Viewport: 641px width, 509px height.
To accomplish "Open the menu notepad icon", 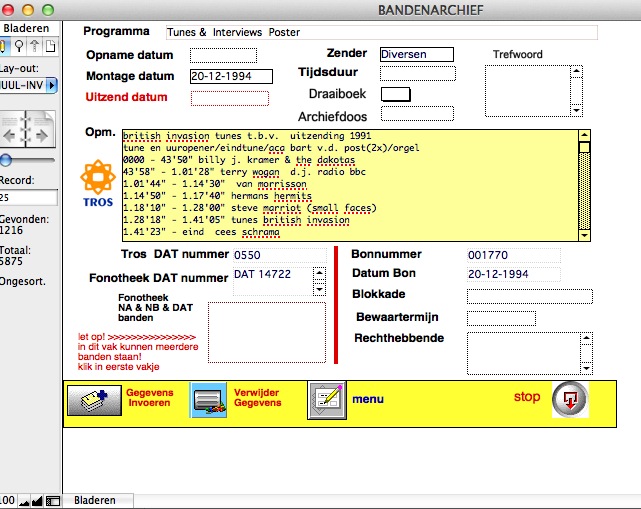I will pos(327,399).
